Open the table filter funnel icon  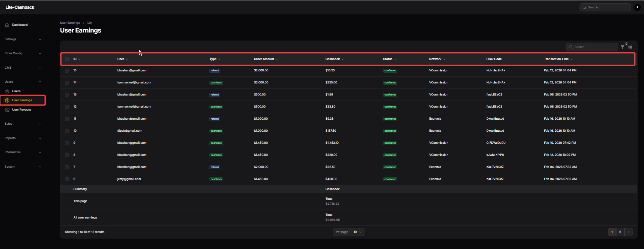(x=623, y=47)
